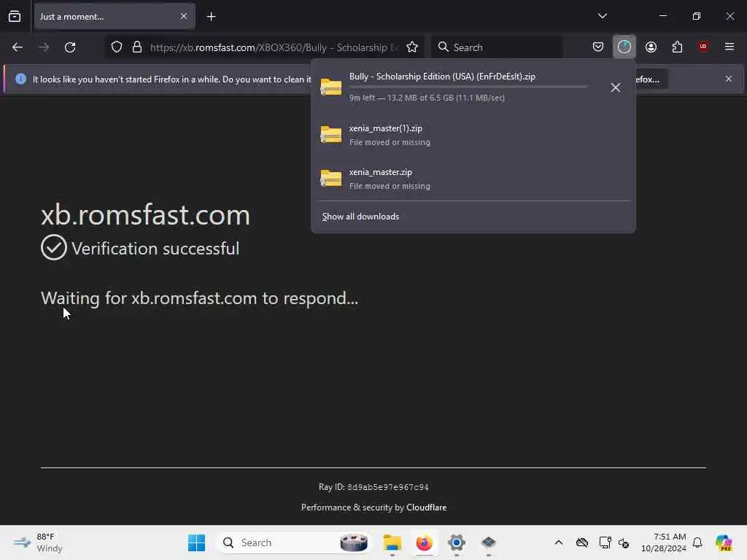Viewport: 747px width, 560px height.
Task: Click the Firefox Search box
Action: pyautogui.click(x=496, y=47)
